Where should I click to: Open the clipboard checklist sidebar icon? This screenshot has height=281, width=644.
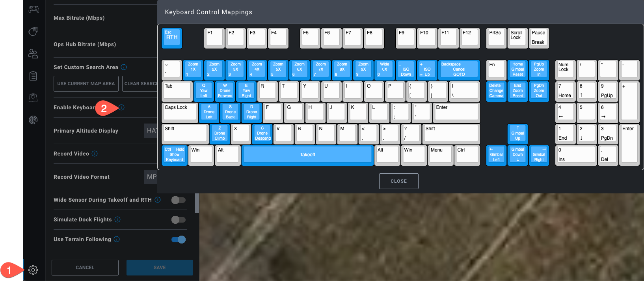pyautogui.click(x=33, y=76)
